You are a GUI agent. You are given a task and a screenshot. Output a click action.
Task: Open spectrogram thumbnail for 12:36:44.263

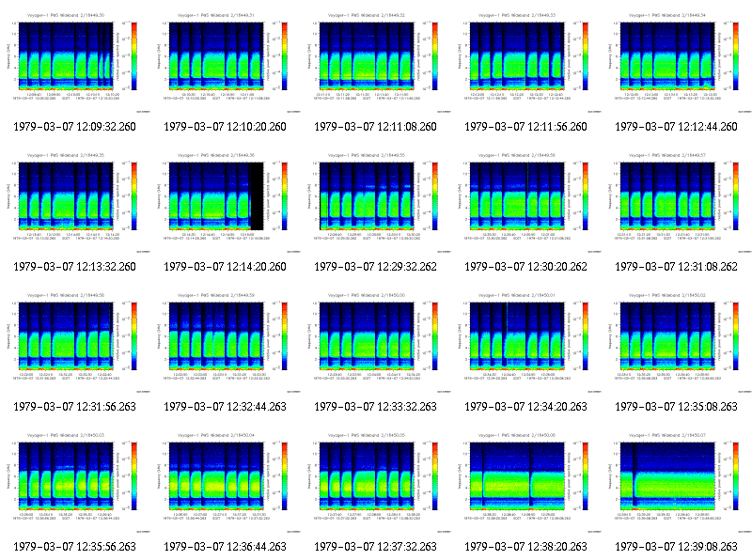pos(226,482)
